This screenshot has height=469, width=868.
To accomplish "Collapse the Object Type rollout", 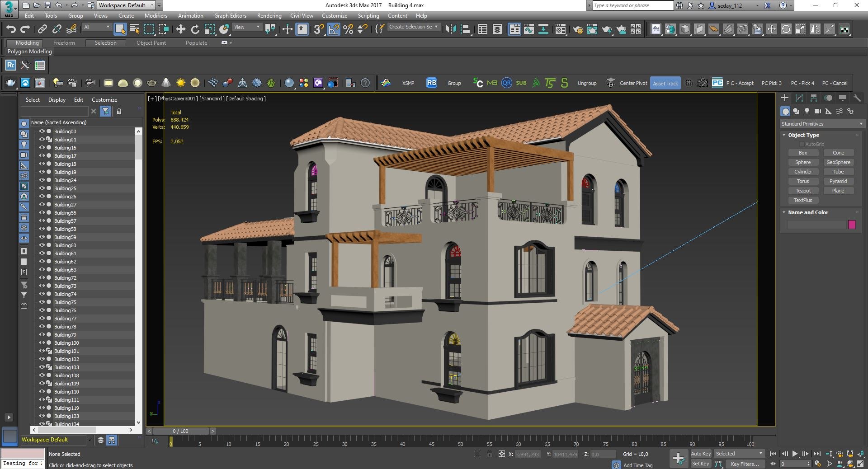I will pyautogui.click(x=784, y=135).
